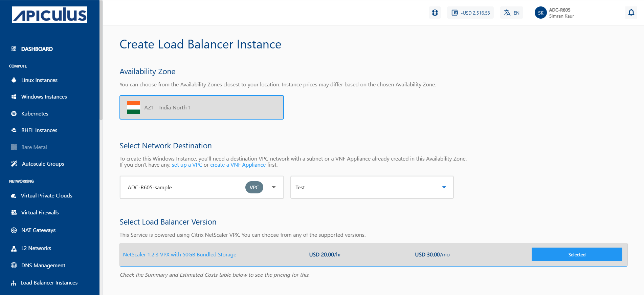Select the AZ1 - India North 1 zone

coord(202,107)
